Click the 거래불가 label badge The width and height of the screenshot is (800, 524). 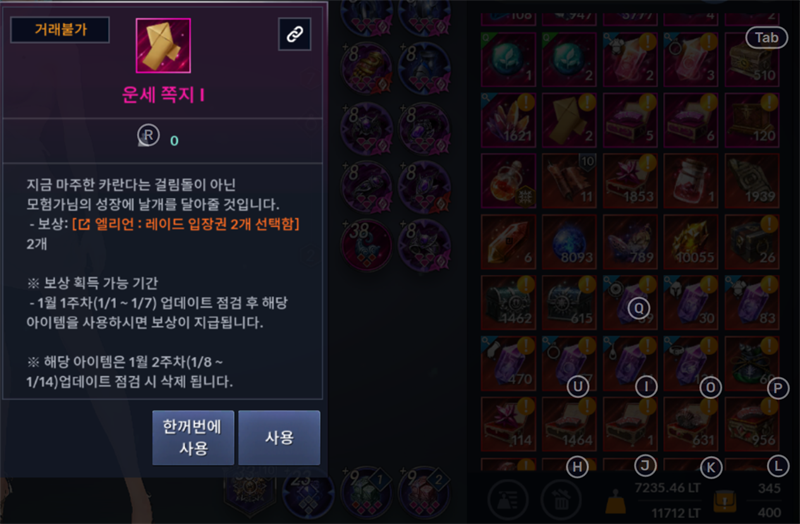tap(60, 30)
